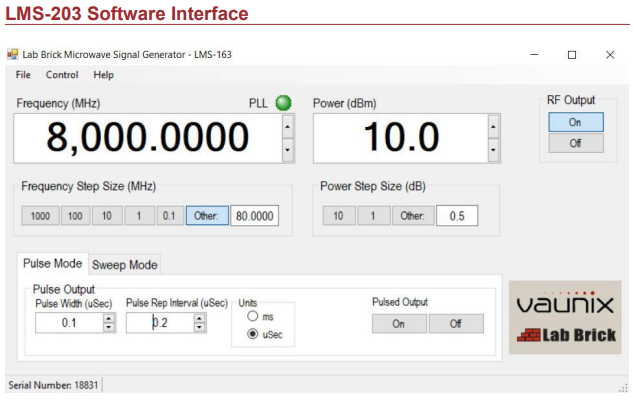The image size is (634, 403).
Task: Increment Pulse Width with up spinner
Action: coord(109,318)
